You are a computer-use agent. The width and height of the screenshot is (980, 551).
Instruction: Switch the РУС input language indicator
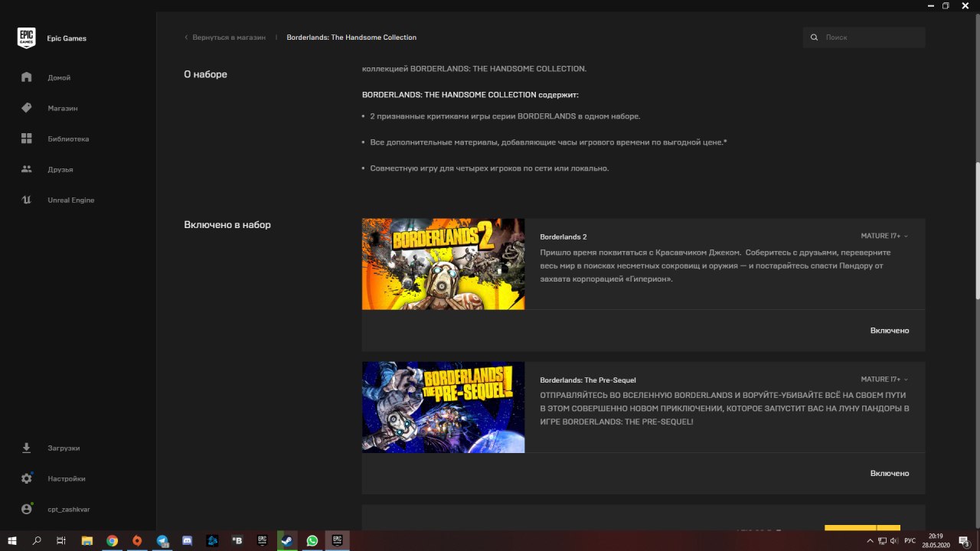tap(910, 541)
